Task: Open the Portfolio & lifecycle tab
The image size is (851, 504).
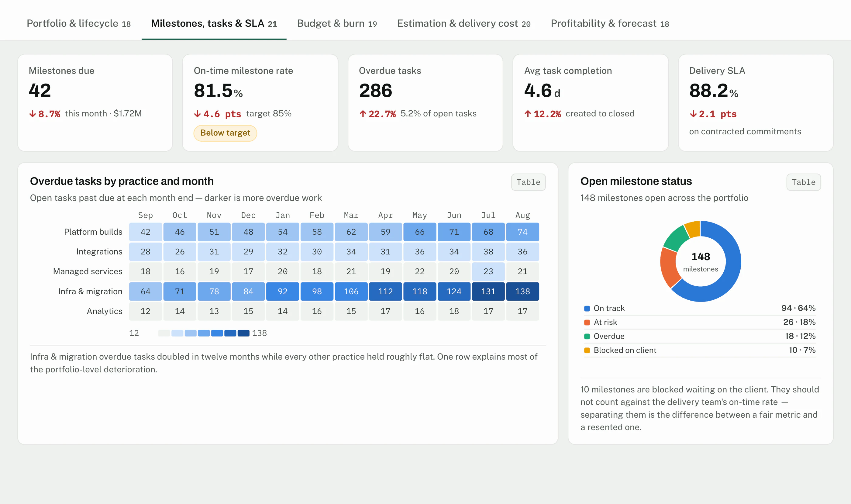Action: pyautogui.click(x=79, y=23)
